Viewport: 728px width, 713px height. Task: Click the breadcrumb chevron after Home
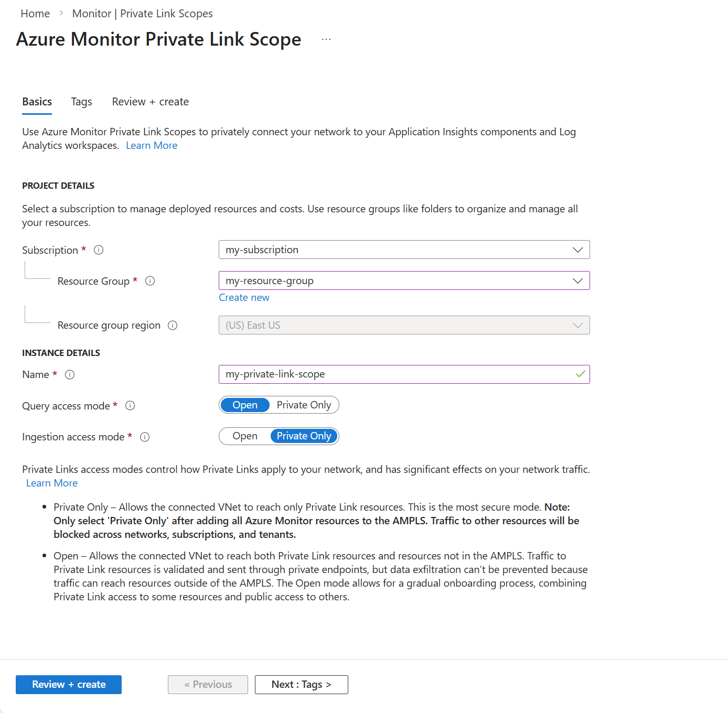(x=61, y=14)
